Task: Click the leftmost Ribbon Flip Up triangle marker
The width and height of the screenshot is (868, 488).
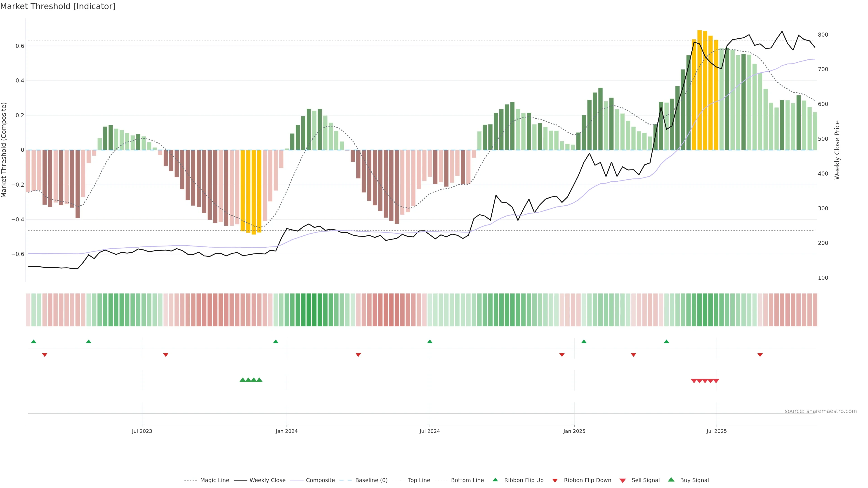Action: [33, 342]
